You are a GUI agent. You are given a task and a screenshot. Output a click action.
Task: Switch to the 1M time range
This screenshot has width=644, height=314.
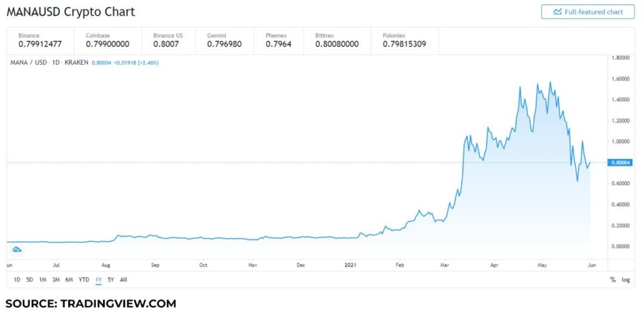(x=43, y=279)
